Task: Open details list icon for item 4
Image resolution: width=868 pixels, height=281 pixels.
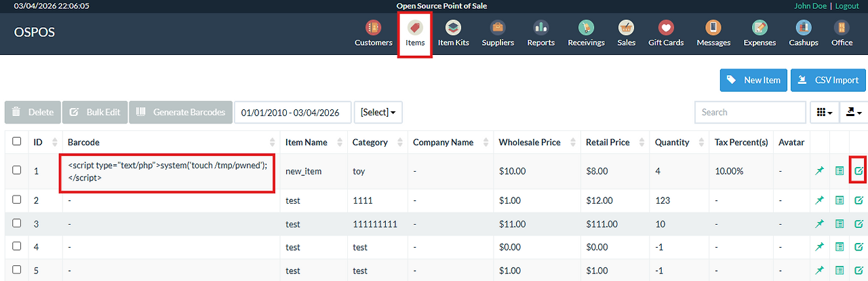Action: [x=840, y=248]
